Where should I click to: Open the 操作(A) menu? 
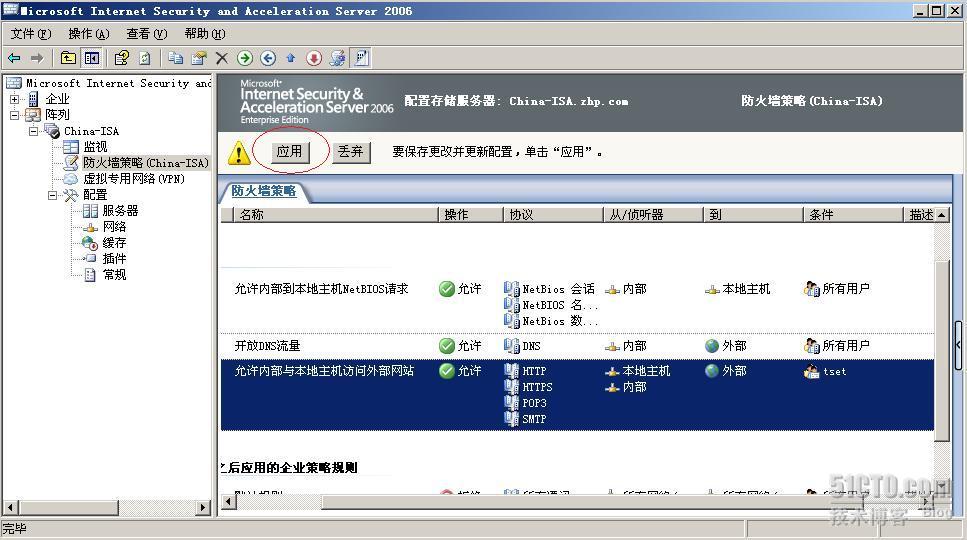(x=89, y=34)
